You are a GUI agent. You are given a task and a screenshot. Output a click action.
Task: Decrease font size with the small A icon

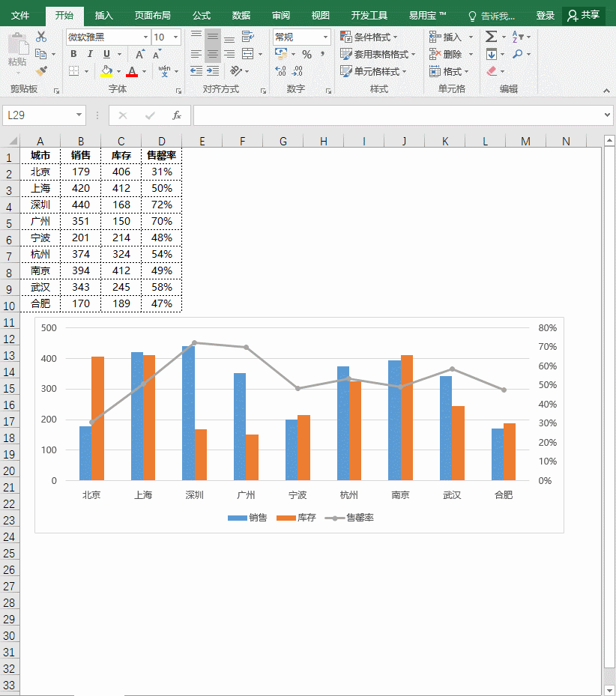tap(157, 54)
